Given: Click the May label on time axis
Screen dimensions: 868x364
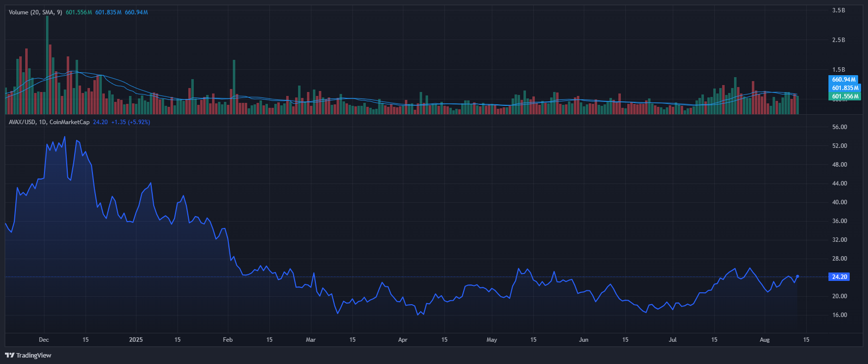Looking at the screenshot, I should [x=491, y=340].
